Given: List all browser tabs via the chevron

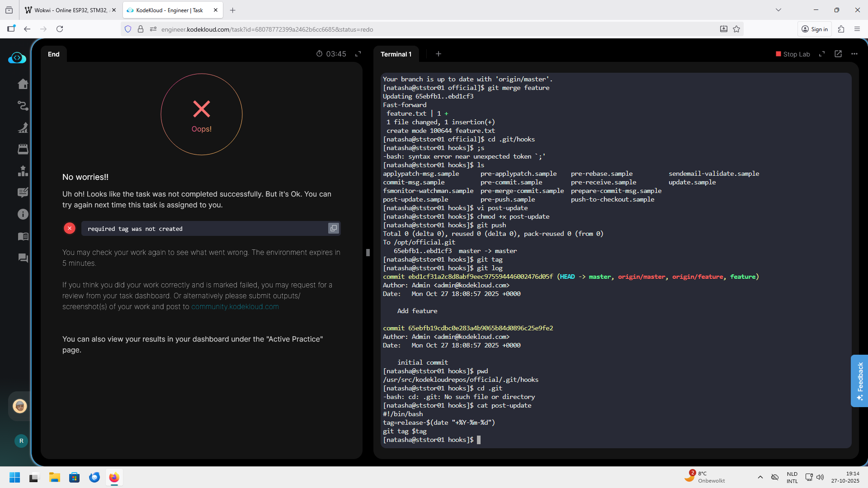Looking at the screenshot, I should 778,10.
